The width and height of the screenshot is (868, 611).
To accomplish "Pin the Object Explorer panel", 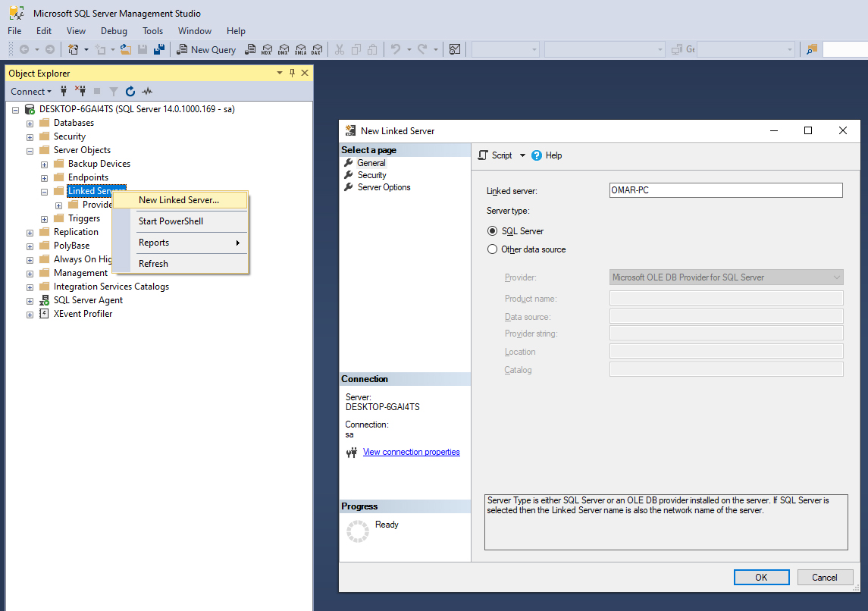I will (x=293, y=73).
